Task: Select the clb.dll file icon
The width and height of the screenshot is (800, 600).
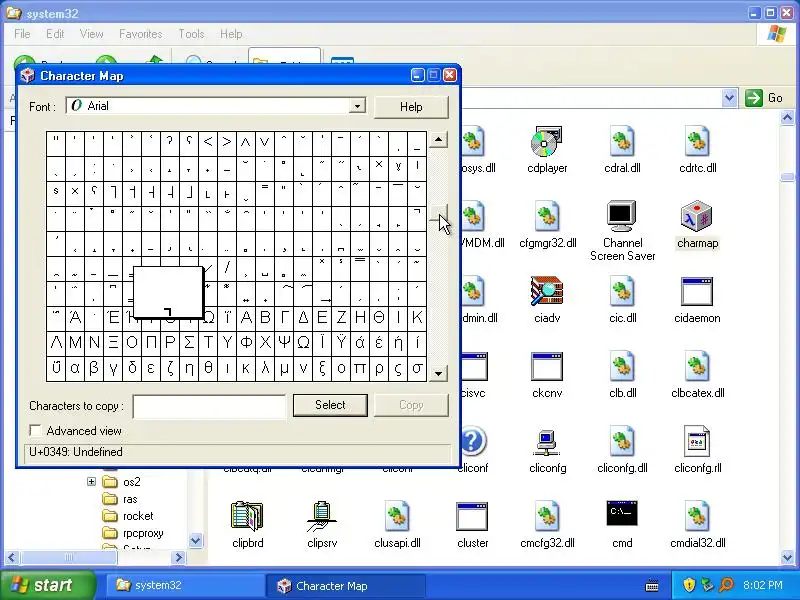Action: (x=622, y=367)
